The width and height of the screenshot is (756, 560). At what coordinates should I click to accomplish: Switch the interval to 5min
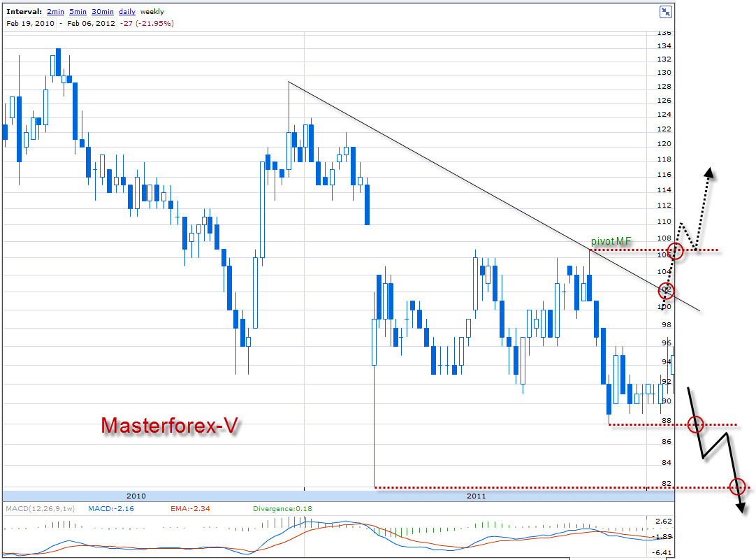[x=78, y=12]
